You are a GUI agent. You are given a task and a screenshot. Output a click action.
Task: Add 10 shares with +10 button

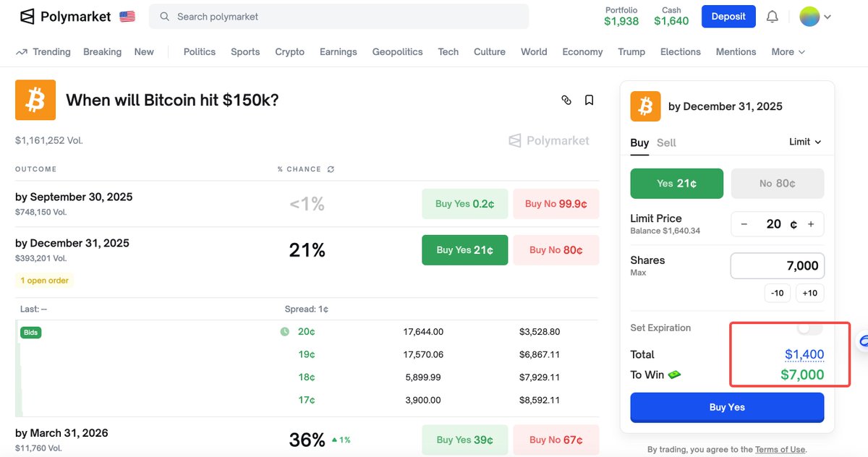pyautogui.click(x=810, y=293)
